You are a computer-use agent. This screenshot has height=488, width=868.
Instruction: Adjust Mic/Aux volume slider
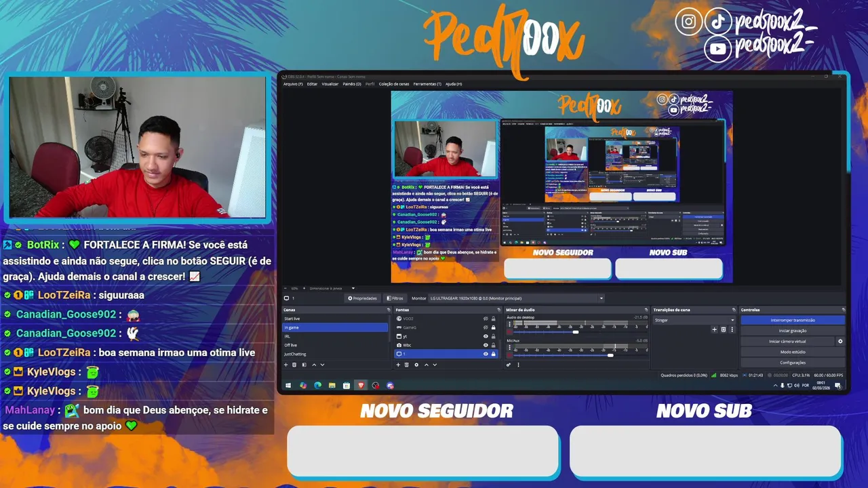(610, 355)
